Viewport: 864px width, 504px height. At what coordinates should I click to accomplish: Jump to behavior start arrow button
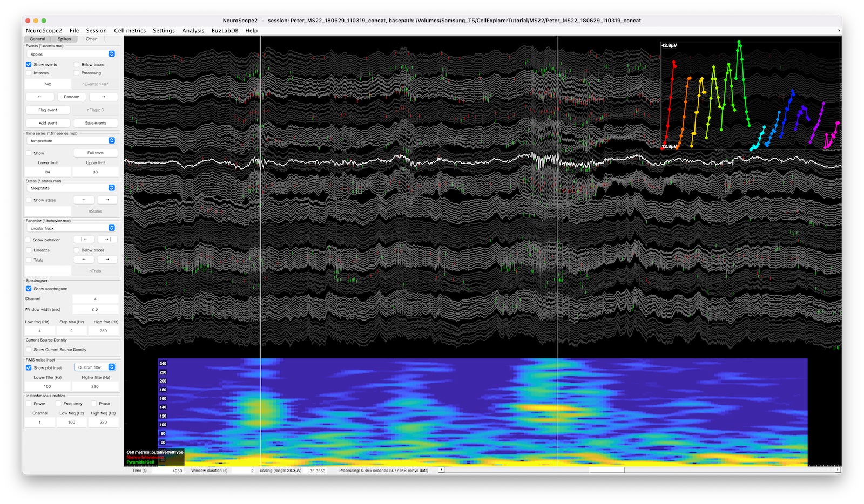[x=84, y=240]
